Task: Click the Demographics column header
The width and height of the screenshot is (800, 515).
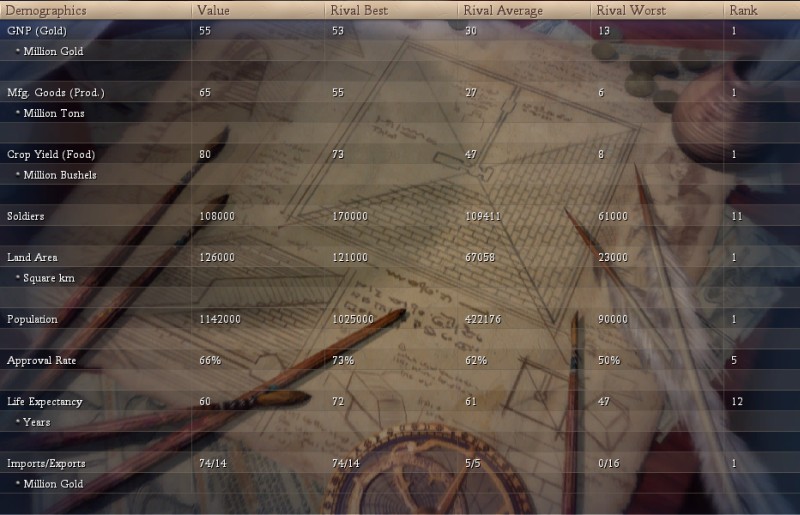Action: tap(46, 10)
